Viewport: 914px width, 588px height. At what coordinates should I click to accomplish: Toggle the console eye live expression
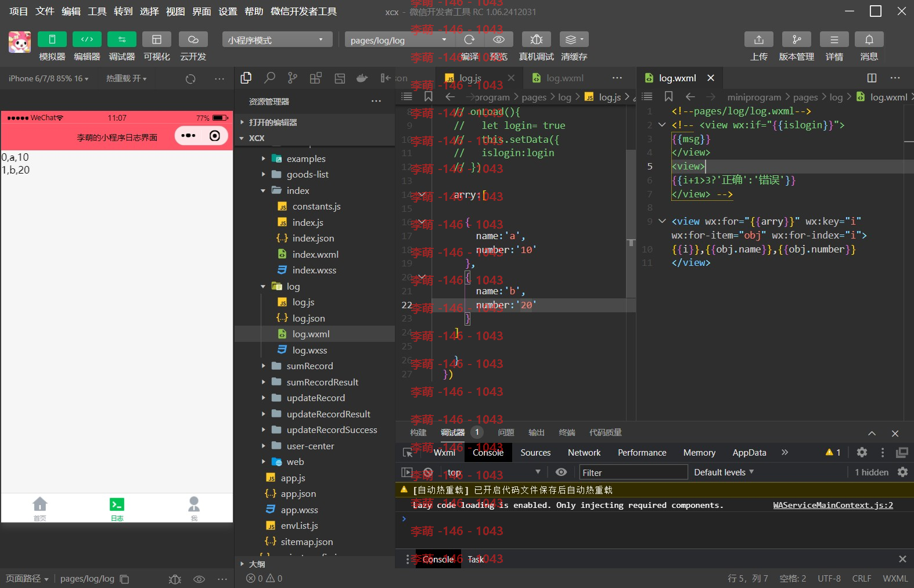pyautogui.click(x=561, y=472)
